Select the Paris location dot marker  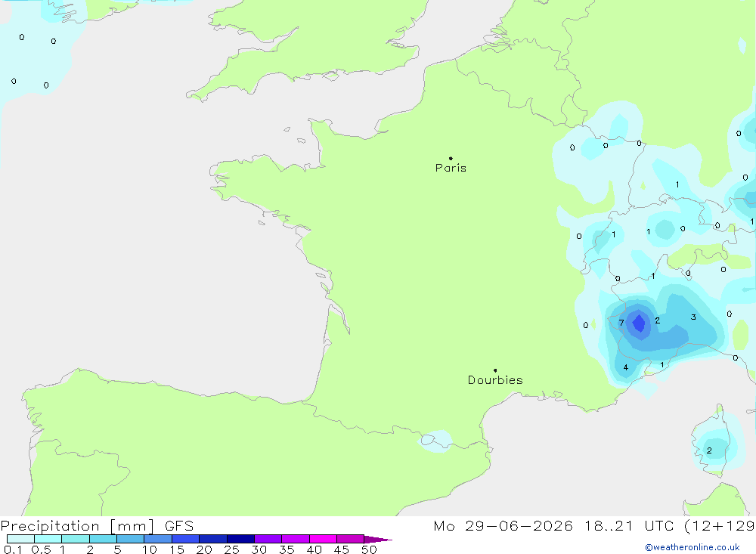click(x=451, y=158)
